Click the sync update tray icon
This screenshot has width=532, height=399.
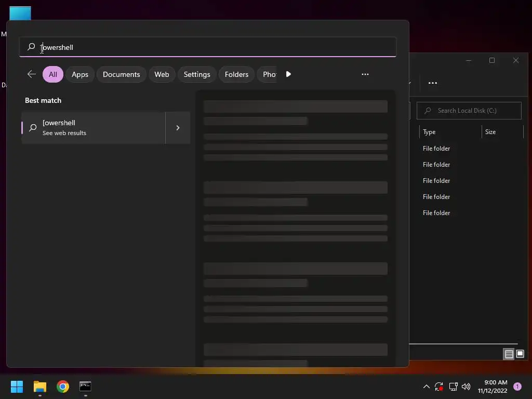[x=439, y=387]
